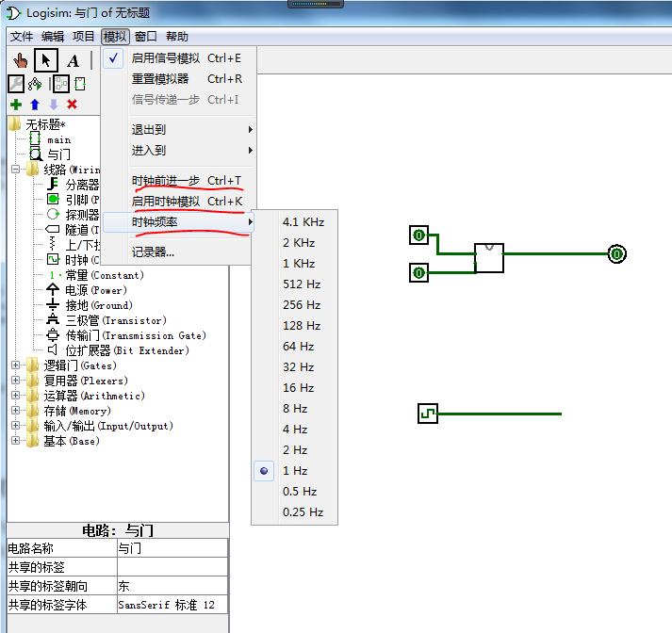Select the 接地 (Ground) component
This screenshot has height=633, width=672.
point(90,305)
